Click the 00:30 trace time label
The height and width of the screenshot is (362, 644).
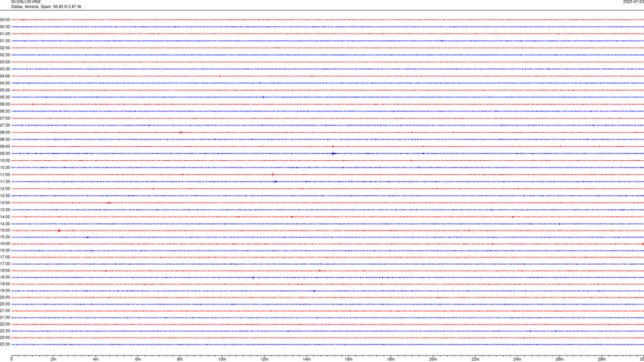(5, 27)
